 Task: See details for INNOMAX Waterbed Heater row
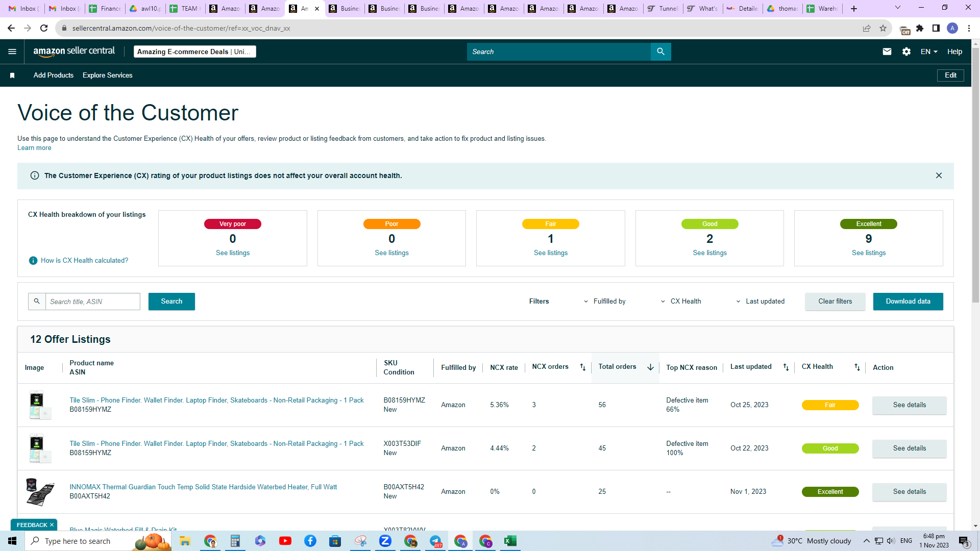point(910,492)
